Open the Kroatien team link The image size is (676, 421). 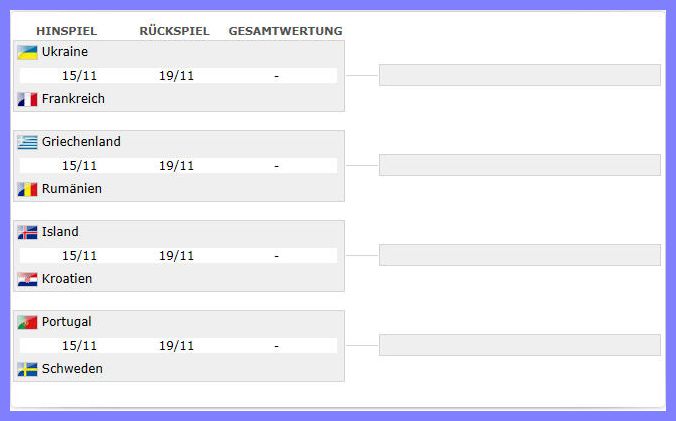tap(67, 279)
